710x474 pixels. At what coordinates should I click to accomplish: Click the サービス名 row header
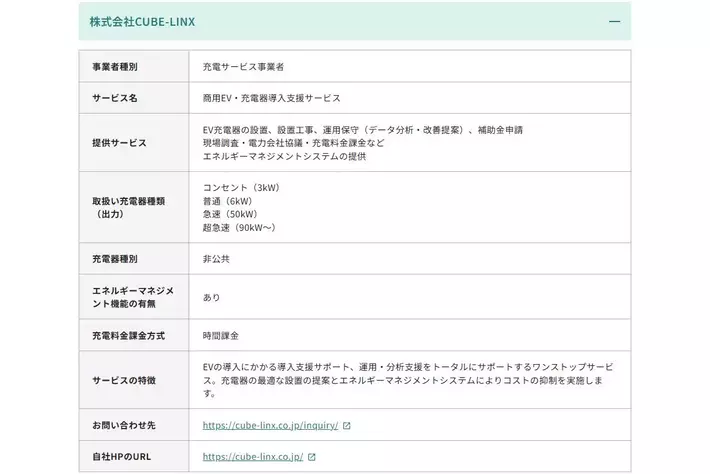(115, 98)
